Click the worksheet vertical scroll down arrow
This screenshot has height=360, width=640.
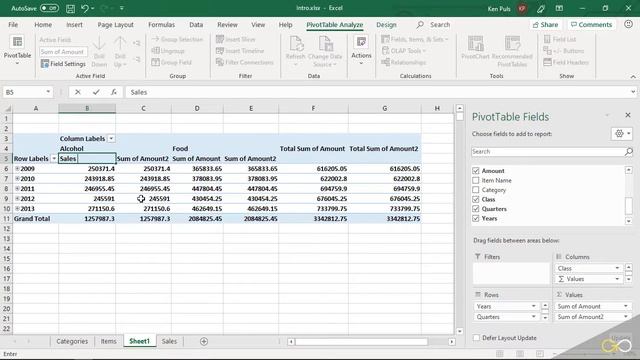[x=460, y=331]
